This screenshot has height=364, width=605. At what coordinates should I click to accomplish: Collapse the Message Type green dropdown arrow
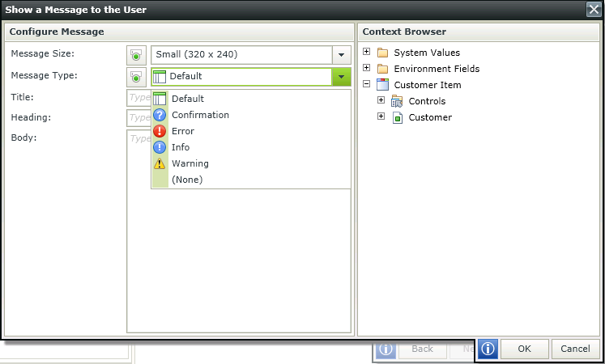point(342,77)
